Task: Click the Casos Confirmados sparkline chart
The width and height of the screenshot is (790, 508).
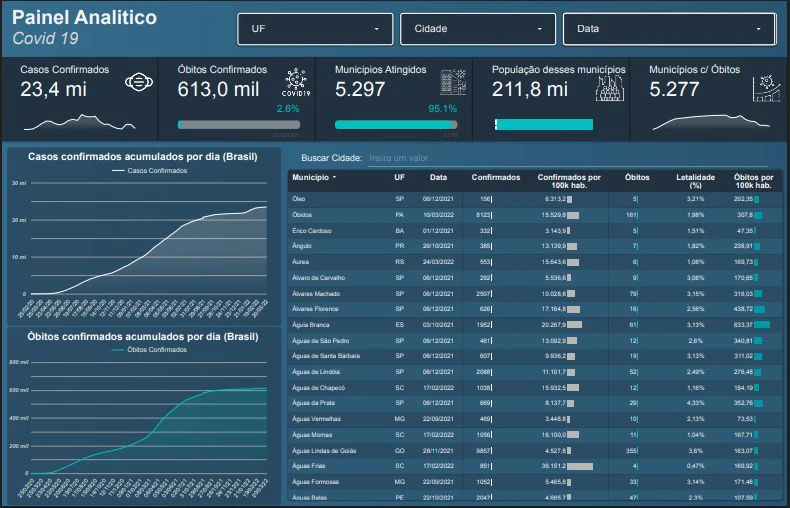Action: [80, 122]
